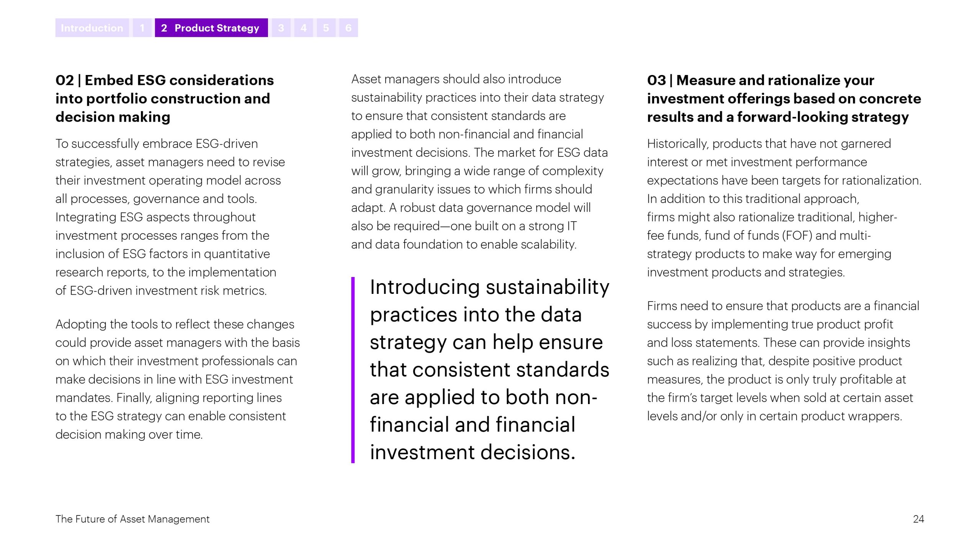
Task: Navigate to section 5 tab
Action: [326, 28]
